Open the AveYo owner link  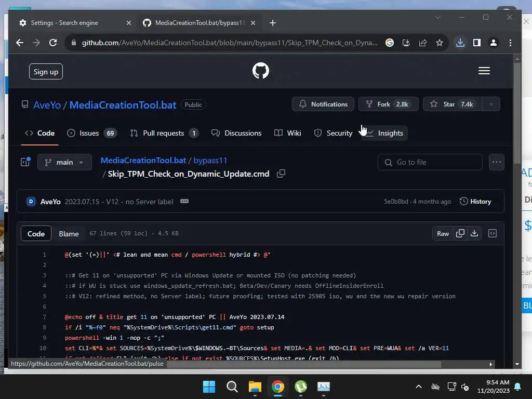pyautogui.click(x=47, y=105)
